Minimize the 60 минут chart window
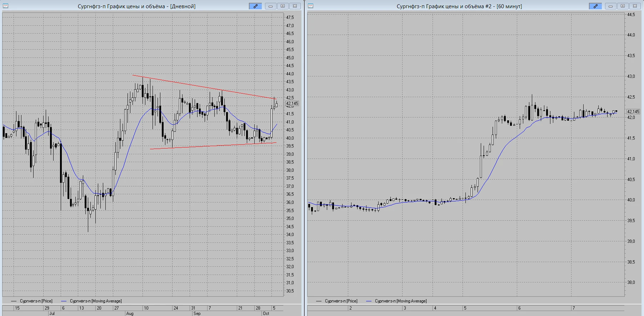 (x=610, y=6)
